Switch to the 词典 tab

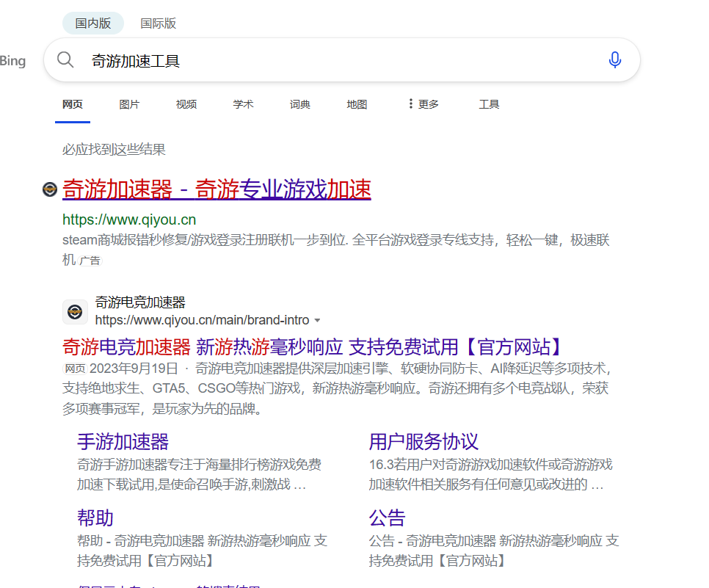click(x=300, y=104)
